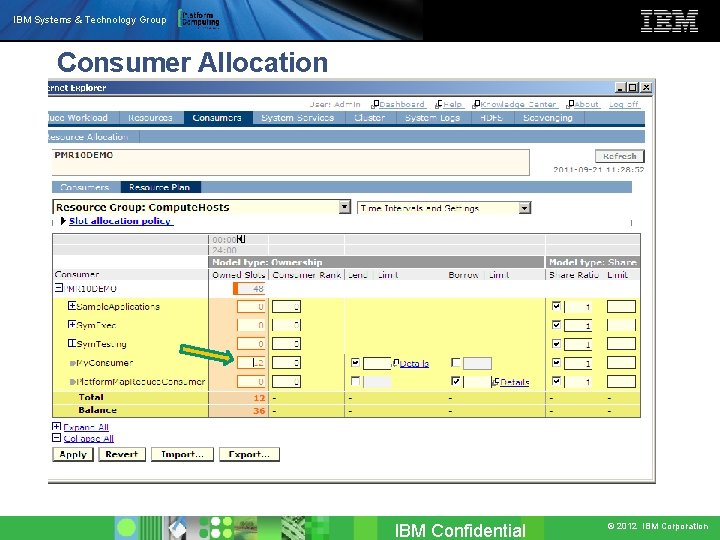Open the About link
The height and width of the screenshot is (540, 720).
(x=586, y=105)
